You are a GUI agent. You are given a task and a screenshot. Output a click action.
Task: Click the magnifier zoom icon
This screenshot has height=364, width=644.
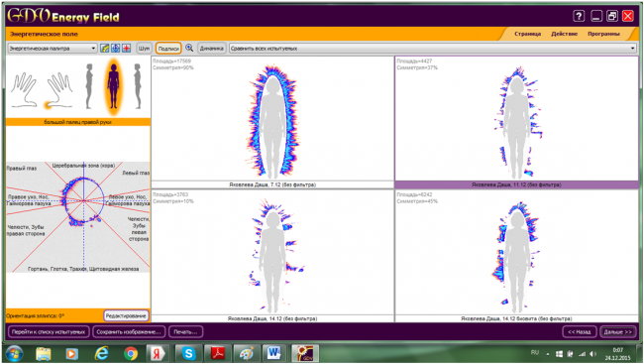[x=189, y=49]
